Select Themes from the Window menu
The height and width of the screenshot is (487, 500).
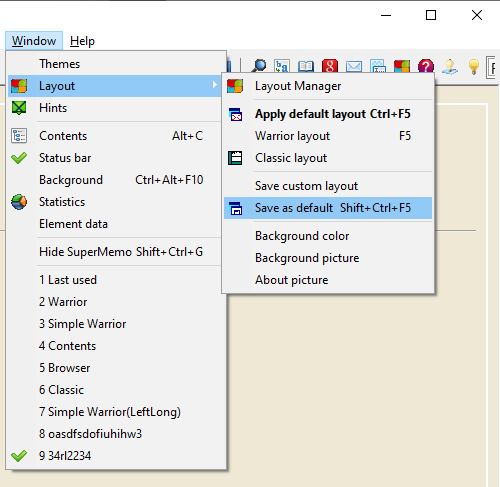tap(115, 64)
